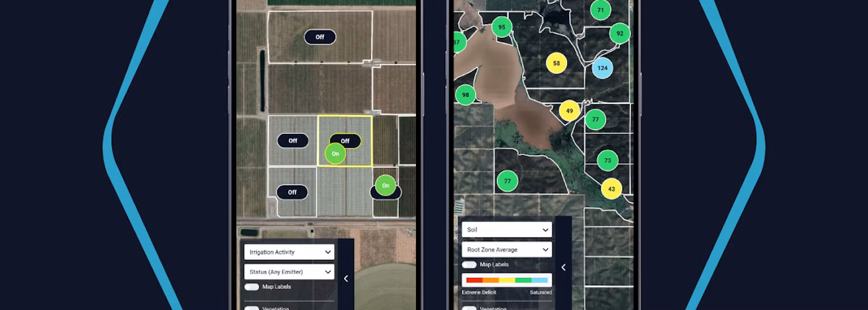Tap the yellow soil marker labeled 58
The image size is (868, 310).
(x=556, y=63)
